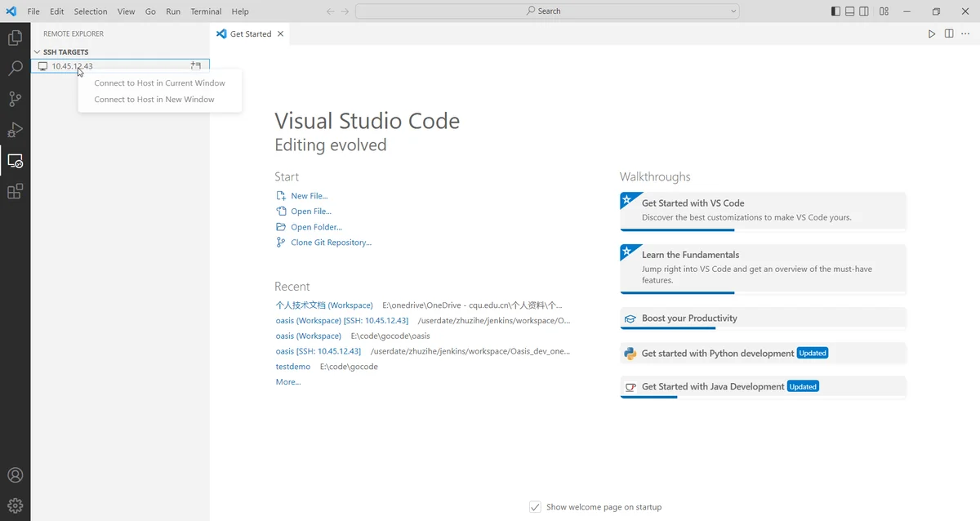
Task: Click the new-window icon beside 10.45.12.43
Action: click(196, 66)
